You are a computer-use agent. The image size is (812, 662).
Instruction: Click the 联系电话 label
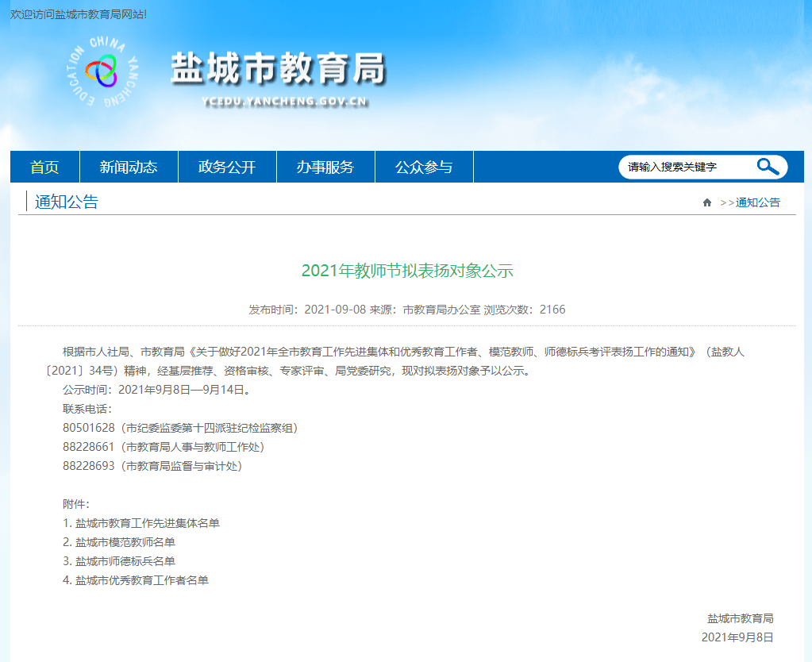tap(87, 410)
